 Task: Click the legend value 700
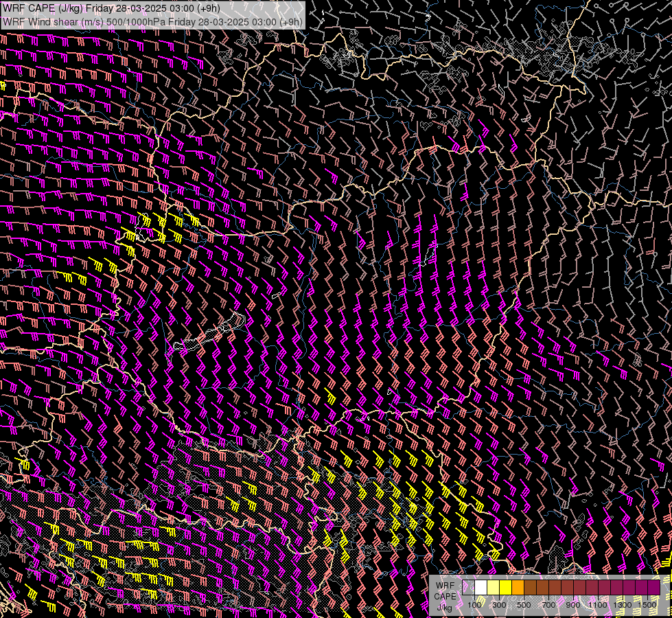pos(548,605)
